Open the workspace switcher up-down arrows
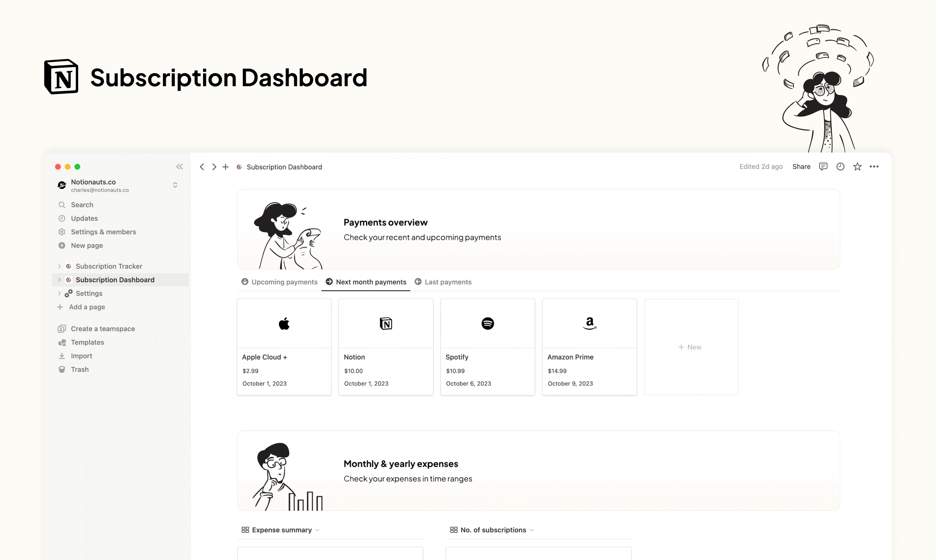This screenshot has width=936, height=560. click(x=175, y=185)
